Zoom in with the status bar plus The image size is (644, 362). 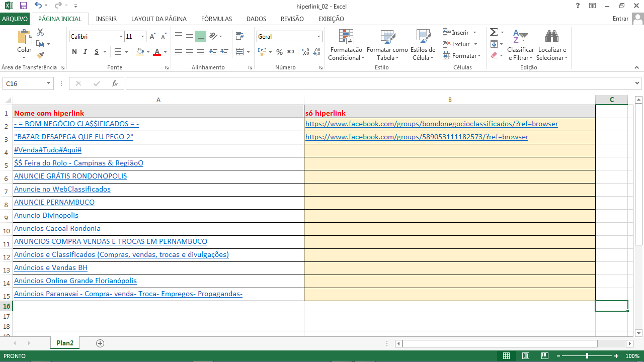pos(617,356)
